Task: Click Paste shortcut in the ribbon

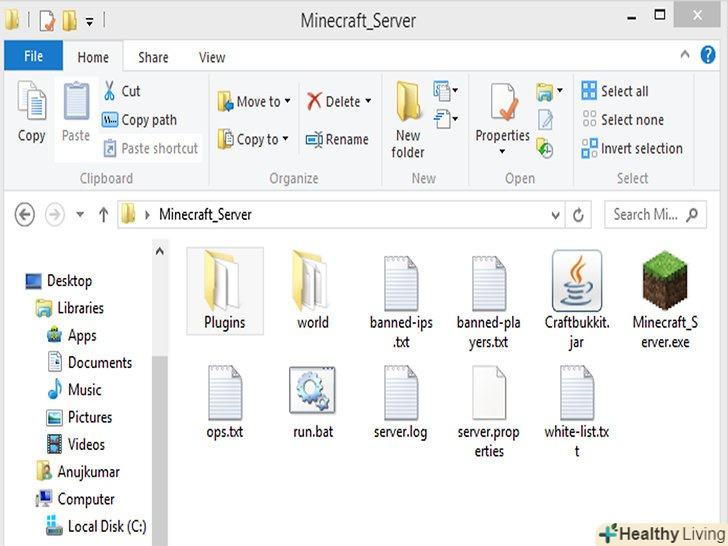Action: (151, 149)
